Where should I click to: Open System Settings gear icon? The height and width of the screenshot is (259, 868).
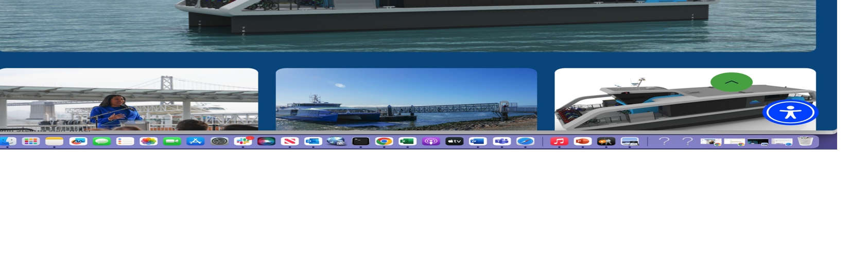pos(219,141)
